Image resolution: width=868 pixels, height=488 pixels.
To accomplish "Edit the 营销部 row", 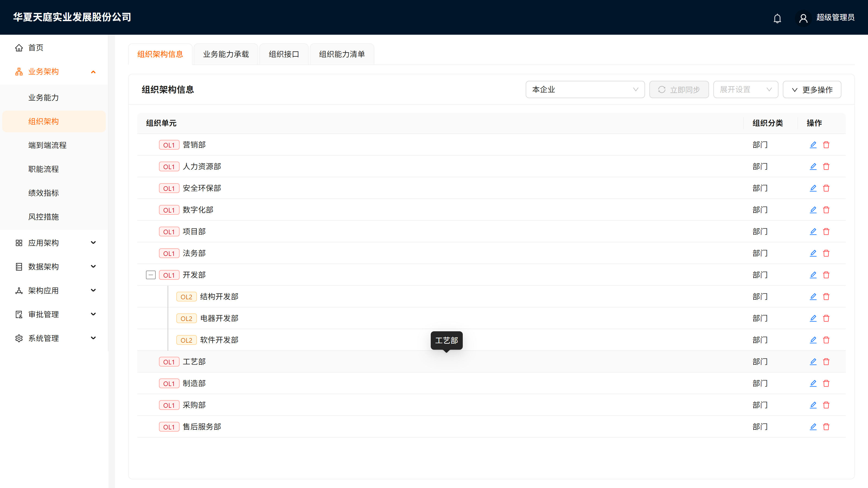I will [813, 145].
